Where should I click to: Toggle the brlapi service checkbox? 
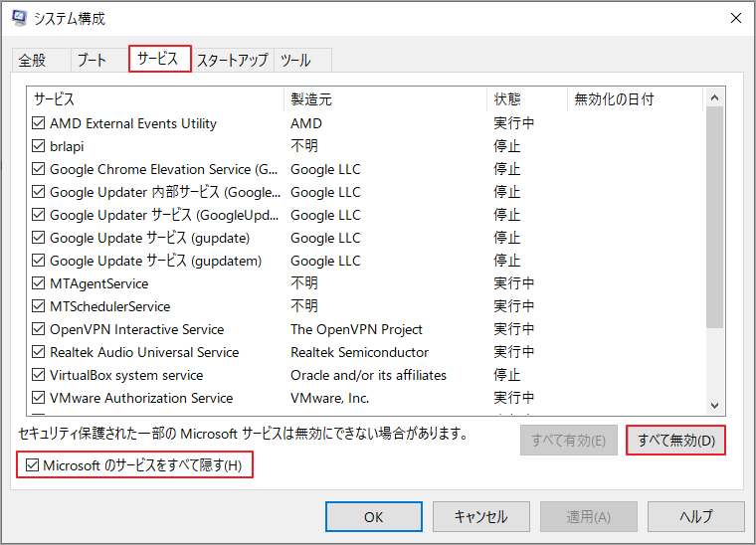point(39,146)
